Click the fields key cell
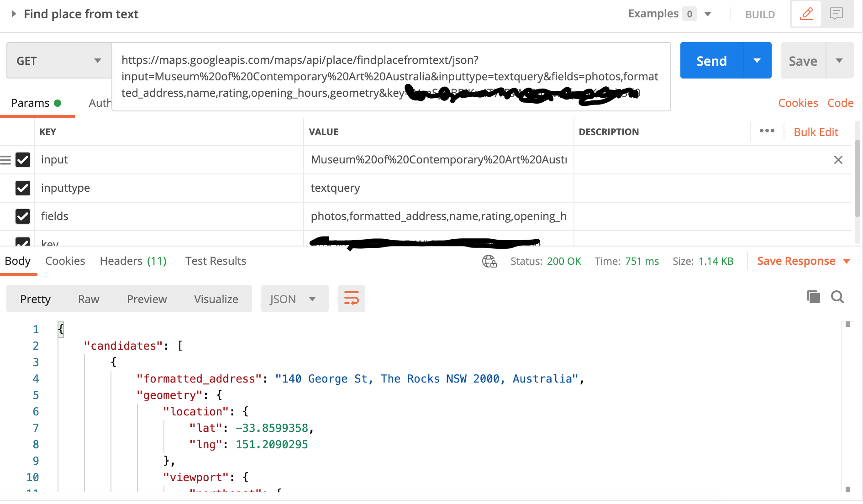The height and width of the screenshot is (504, 863). click(169, 216)
